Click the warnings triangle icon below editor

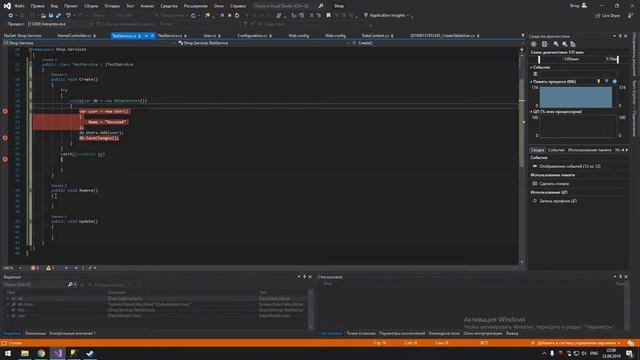(50, 268)
